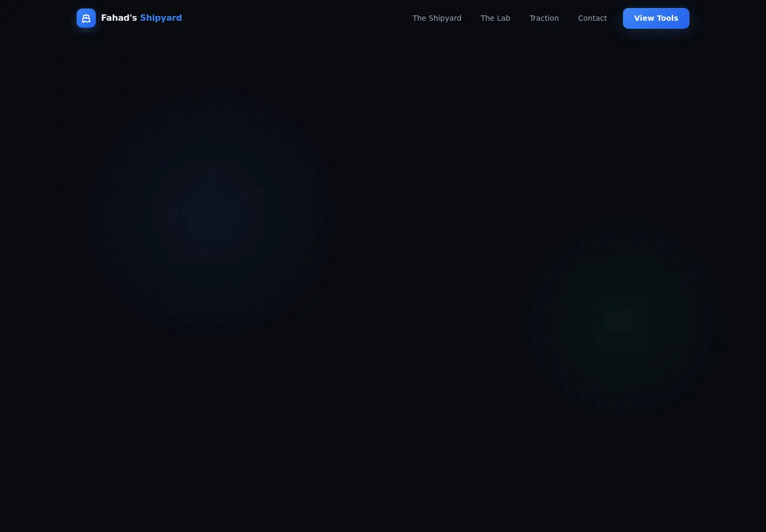
Task: Open the Traction nav link
Action: (544, 18)
